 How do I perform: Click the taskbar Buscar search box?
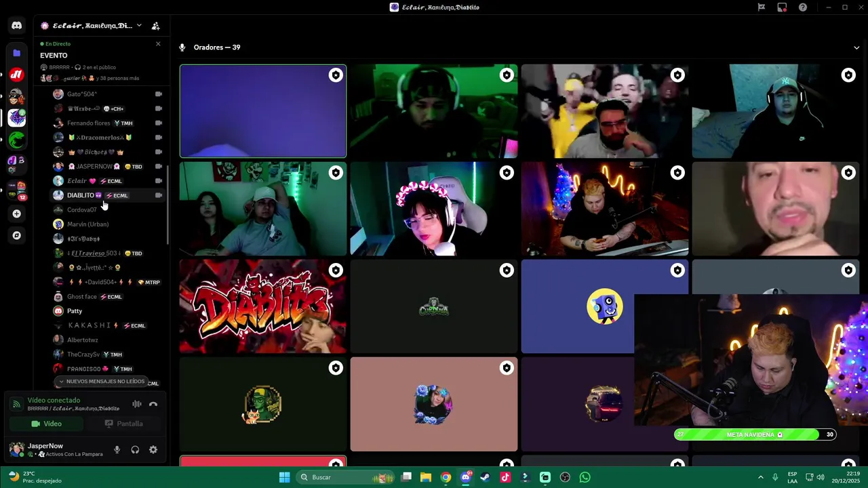346,477
